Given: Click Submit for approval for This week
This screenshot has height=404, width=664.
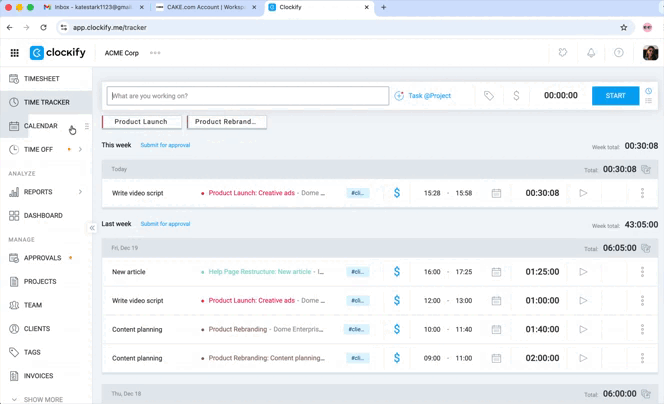Looking at the screenshot, I should click(x=165, y=145).
